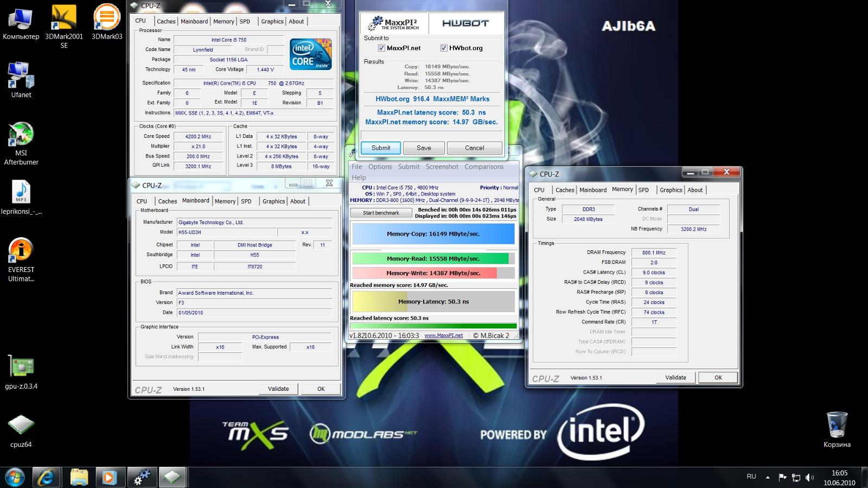
Task: Open the Компьютер desktop icon
Action: click(21, 23)
